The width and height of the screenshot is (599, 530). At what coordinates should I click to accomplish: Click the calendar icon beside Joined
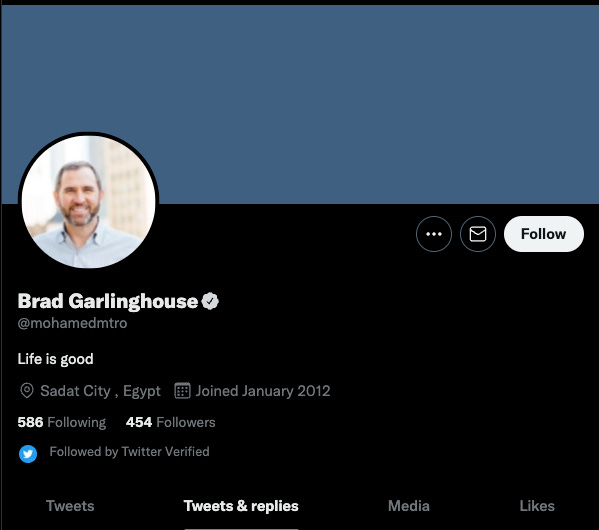click(182, 391)
